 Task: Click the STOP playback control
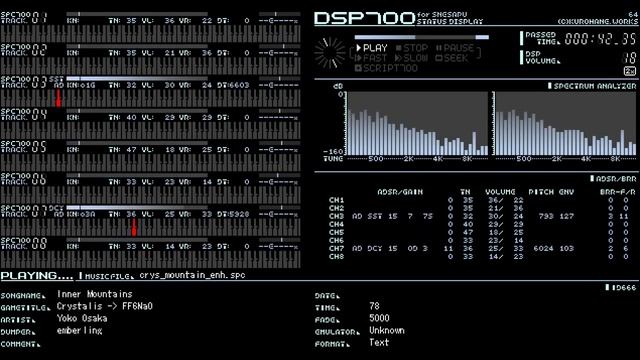pyautogui.click(x=412, y=48)
